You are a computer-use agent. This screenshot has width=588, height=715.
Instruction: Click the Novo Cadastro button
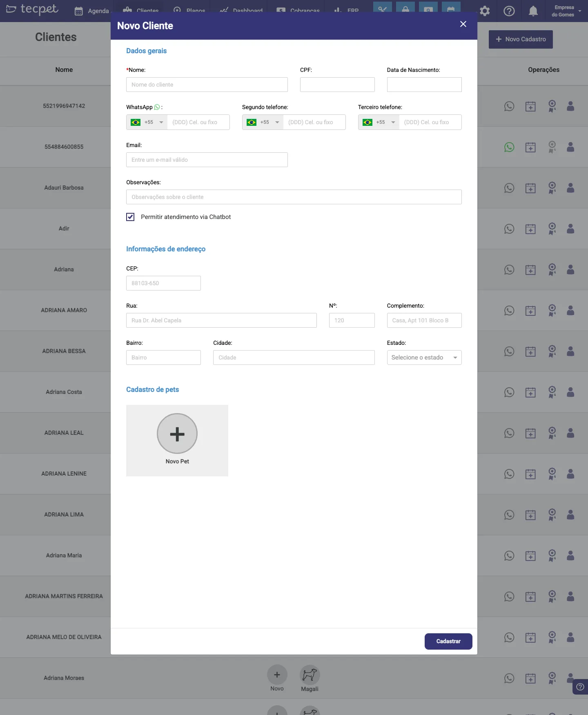click(x=521, y=39)
